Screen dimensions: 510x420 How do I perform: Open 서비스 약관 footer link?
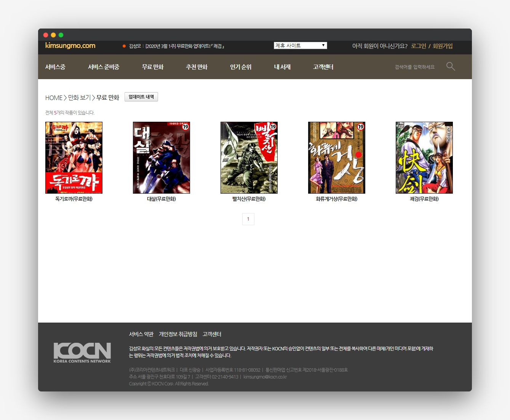coord(141,334)
